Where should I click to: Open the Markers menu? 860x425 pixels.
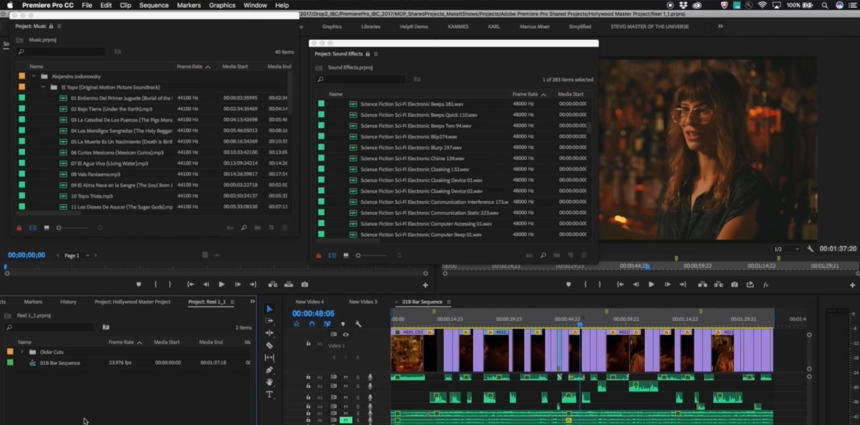(189, 5)
